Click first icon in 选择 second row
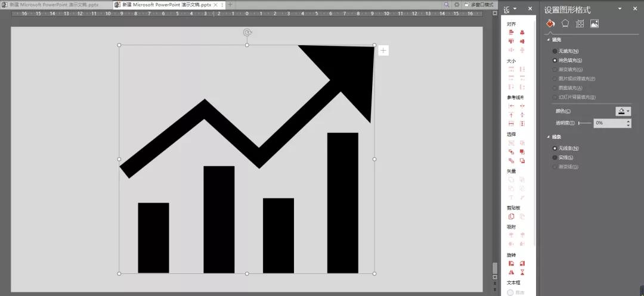Screen dimensions: 644x296 point(512,152)
